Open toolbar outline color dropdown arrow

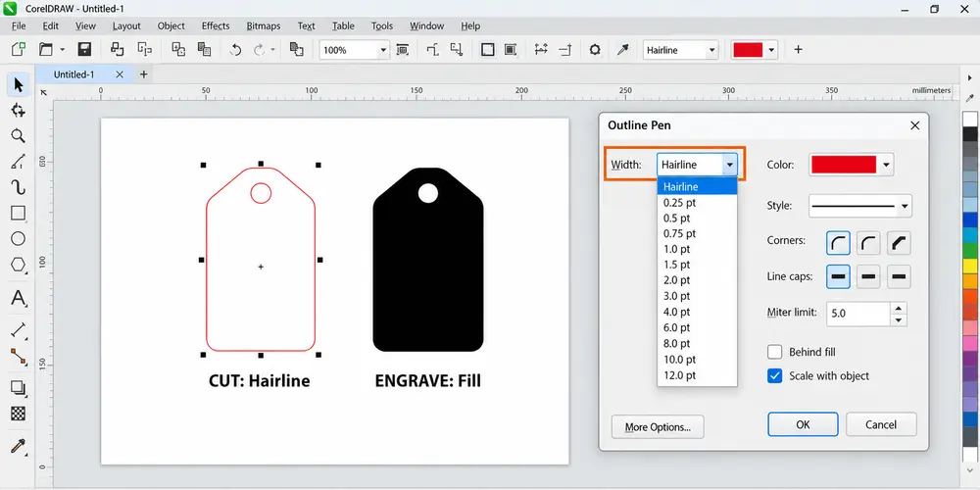(772, 50)
